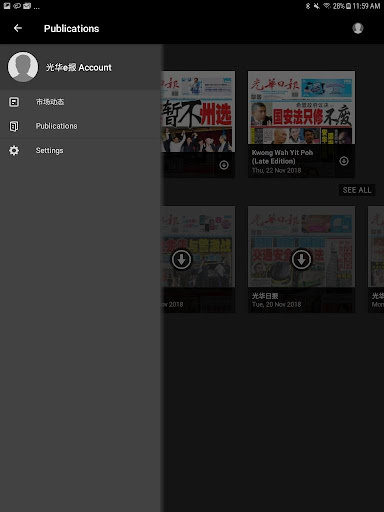Download the Tue, 20 Nov 2018 issue of 光华日报
This screenshot has width=384, height=512.
click(x=301, y=259)
